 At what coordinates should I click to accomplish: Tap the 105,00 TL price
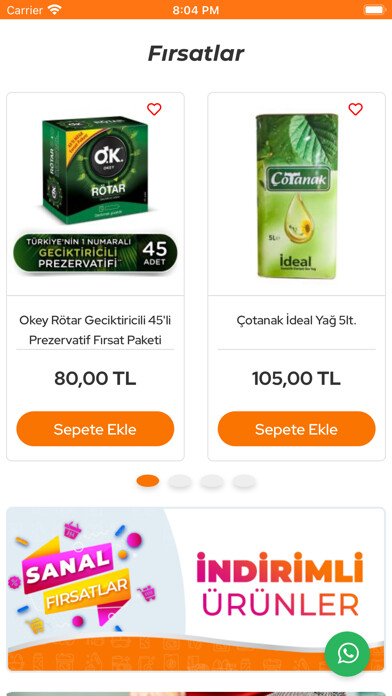[297, 379]
